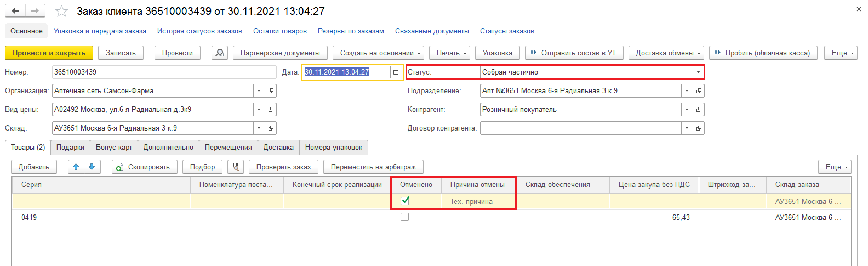Click the forward navigation arrow
This screenshot has width=868, height=266.
pos(35,11)
